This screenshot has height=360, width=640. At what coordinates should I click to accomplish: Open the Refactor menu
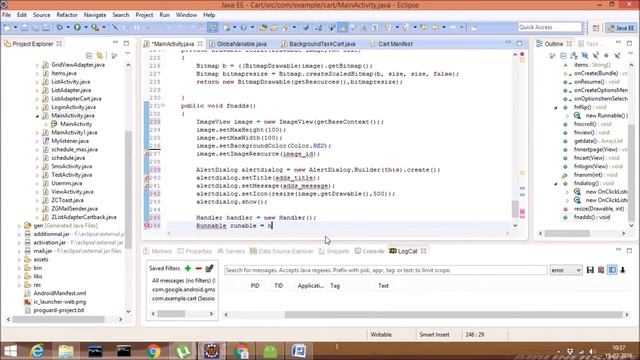point(67,15)
